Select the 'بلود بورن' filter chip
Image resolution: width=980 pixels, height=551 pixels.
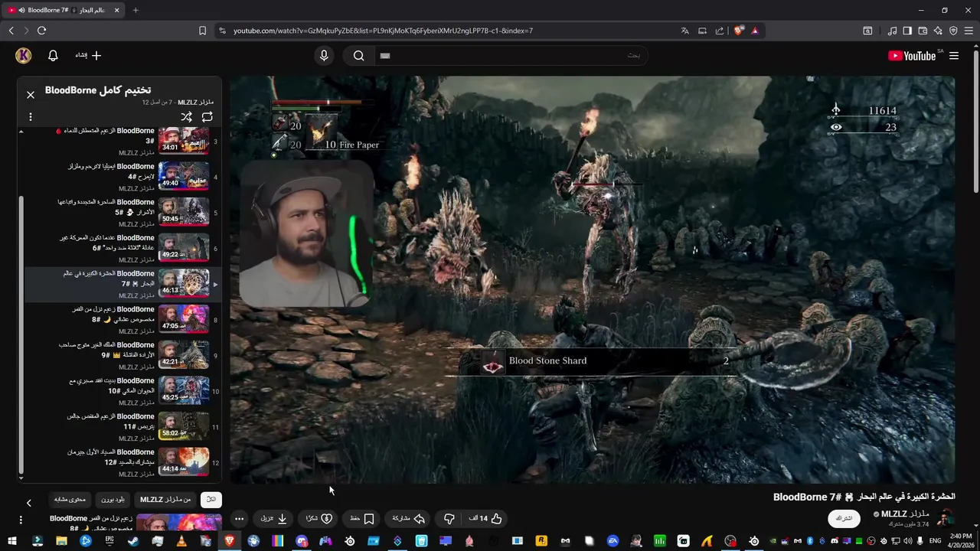113,500
